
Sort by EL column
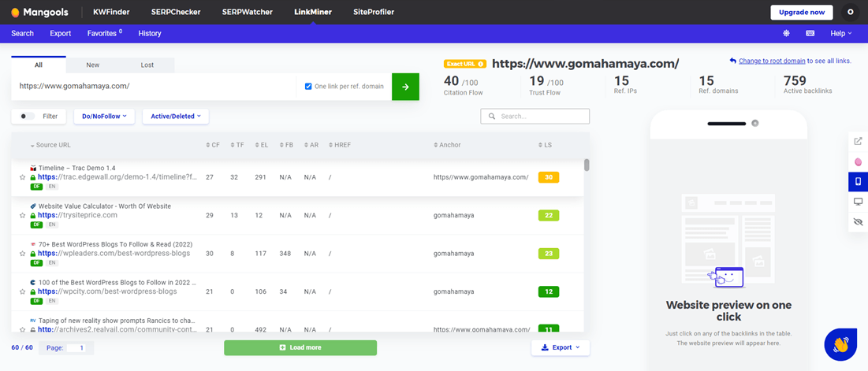261,145
